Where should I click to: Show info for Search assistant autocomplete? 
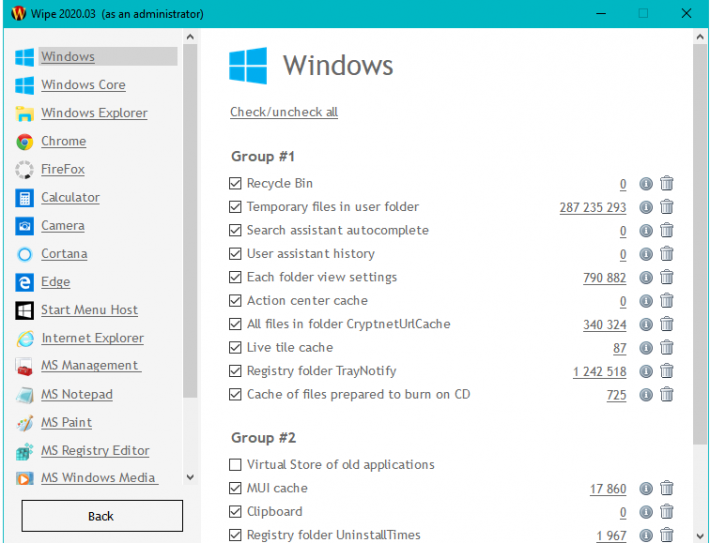coord(646,231)
